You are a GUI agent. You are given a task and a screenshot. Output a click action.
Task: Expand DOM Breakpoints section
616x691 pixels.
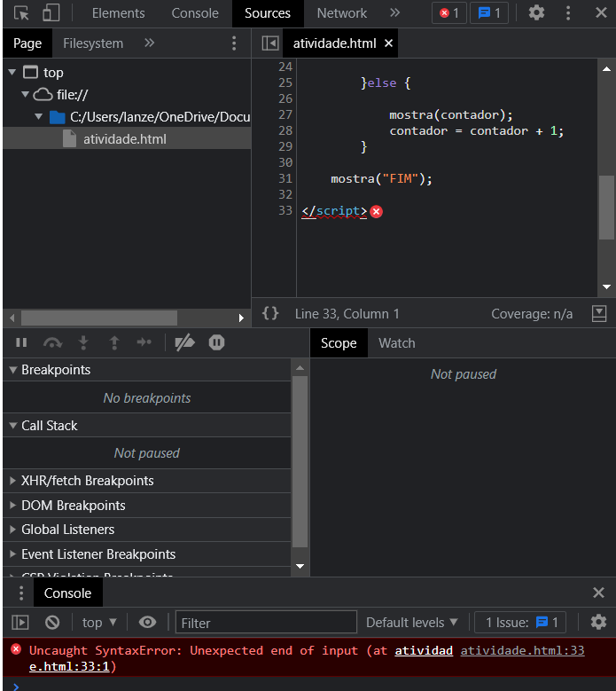click(13, 505)
